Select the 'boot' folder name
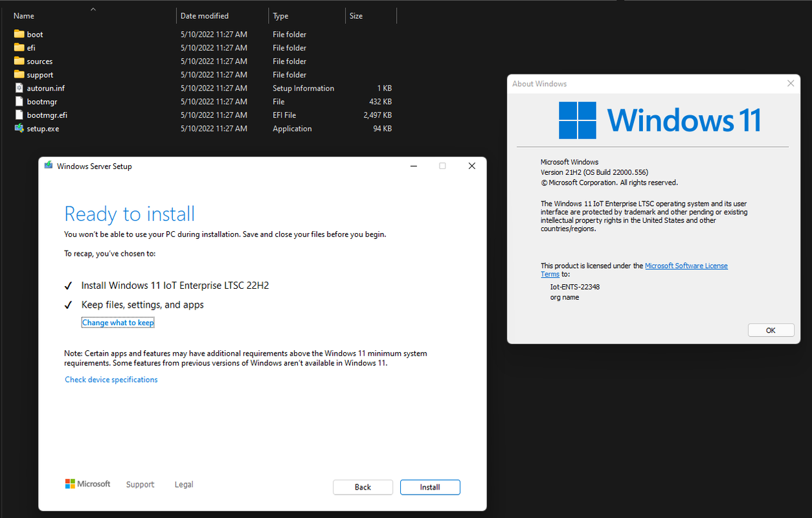Screen dimensions: 812x518 (x=35, y=34)
